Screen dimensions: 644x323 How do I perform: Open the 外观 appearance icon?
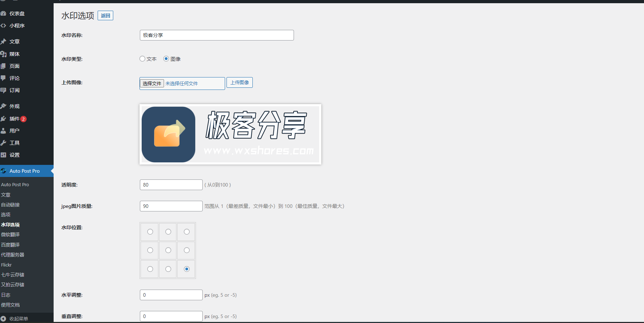point(4,106)
